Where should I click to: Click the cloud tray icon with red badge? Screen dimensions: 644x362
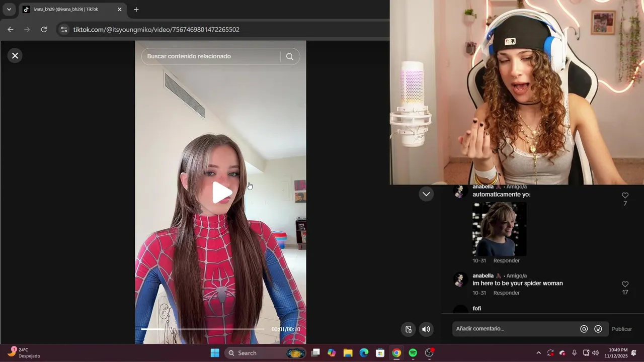562,353
